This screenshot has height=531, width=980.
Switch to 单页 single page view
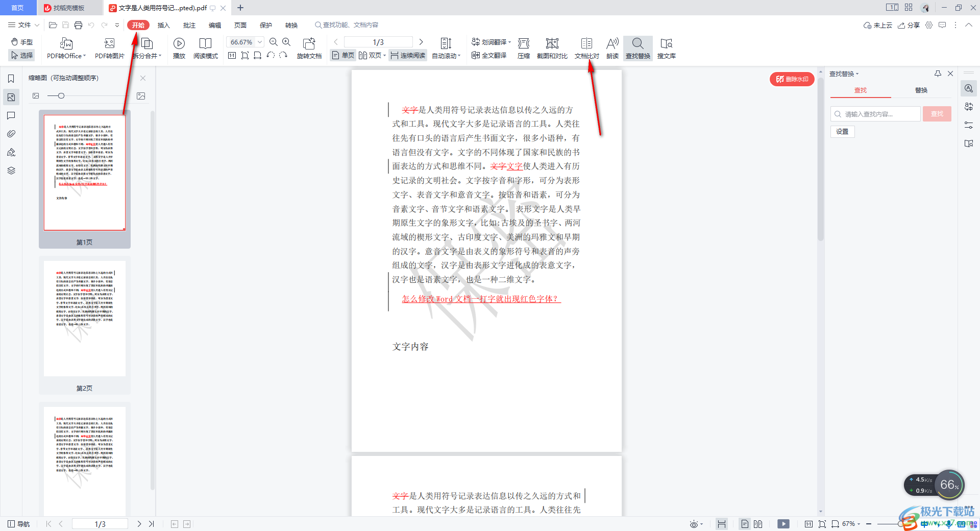tap(343, 55)
